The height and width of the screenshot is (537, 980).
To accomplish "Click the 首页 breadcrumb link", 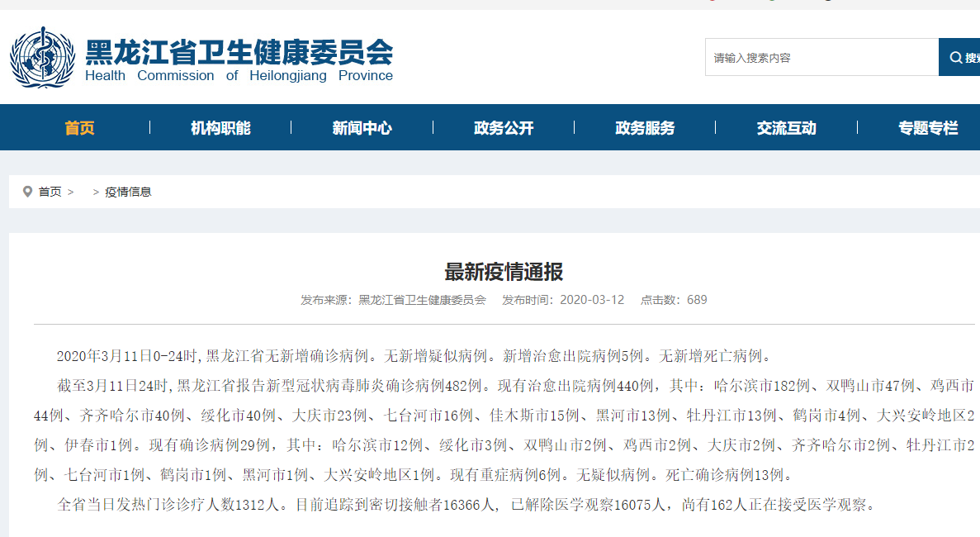I will 50,192.
